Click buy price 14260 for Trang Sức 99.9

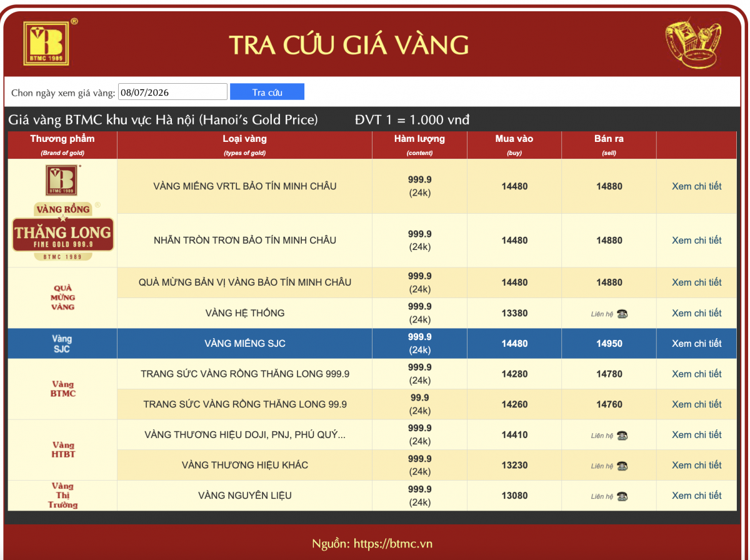tap(514, 404)
